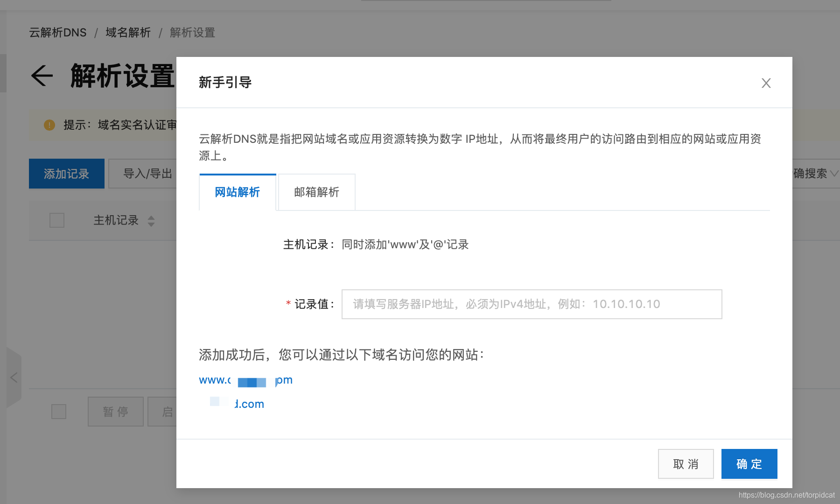Click the 添加成功后 instruction text
This screenshot has height=504, width=840.
342,355
